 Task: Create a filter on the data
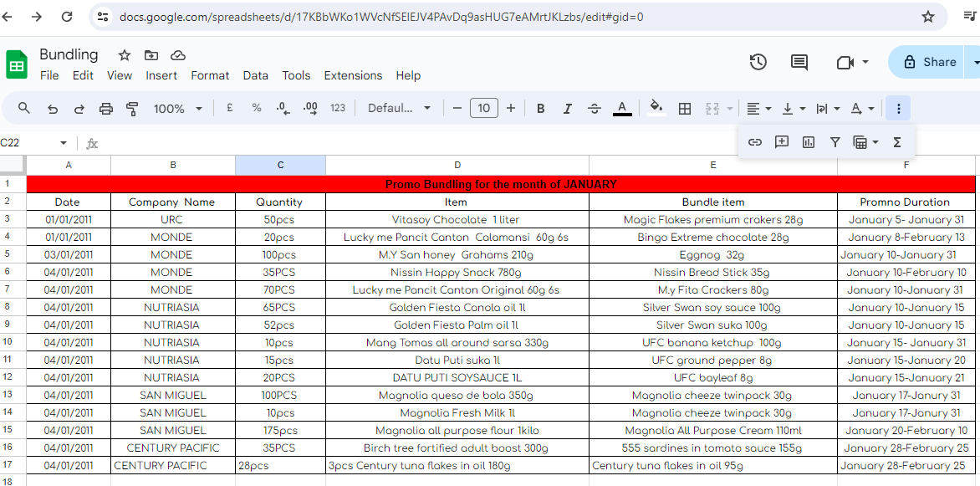[835, 142]
